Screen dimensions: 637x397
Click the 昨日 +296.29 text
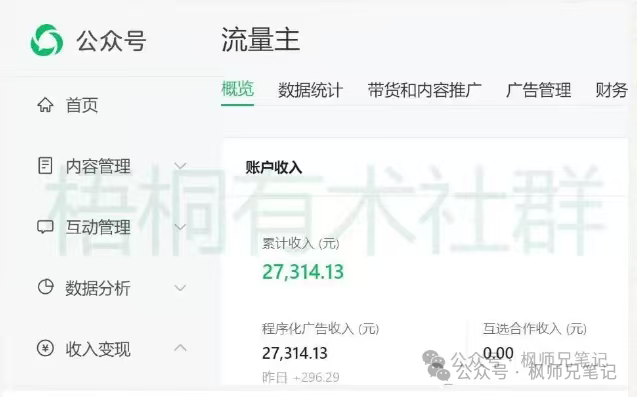[x=301, y=377]
